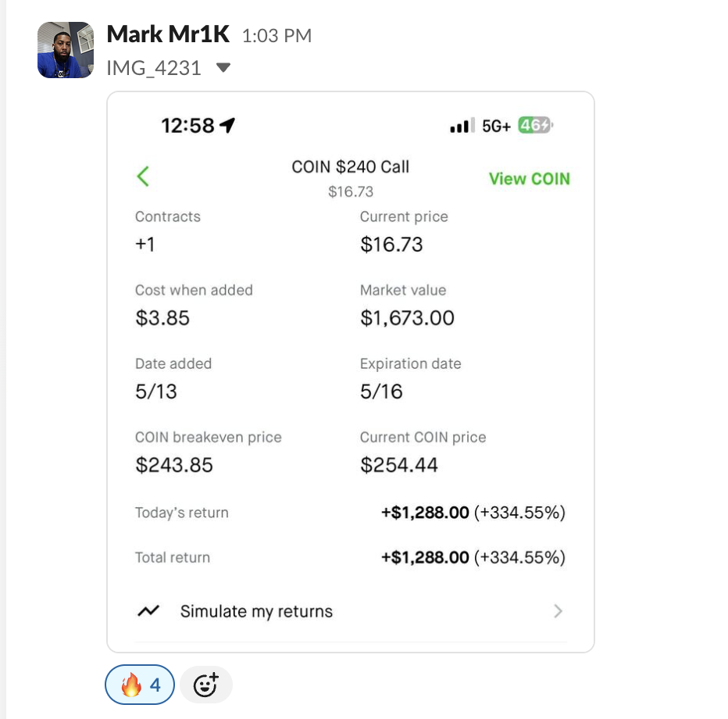
Task: Click the Market value $1,673.00 amount
Action: [x=407, y=317]
